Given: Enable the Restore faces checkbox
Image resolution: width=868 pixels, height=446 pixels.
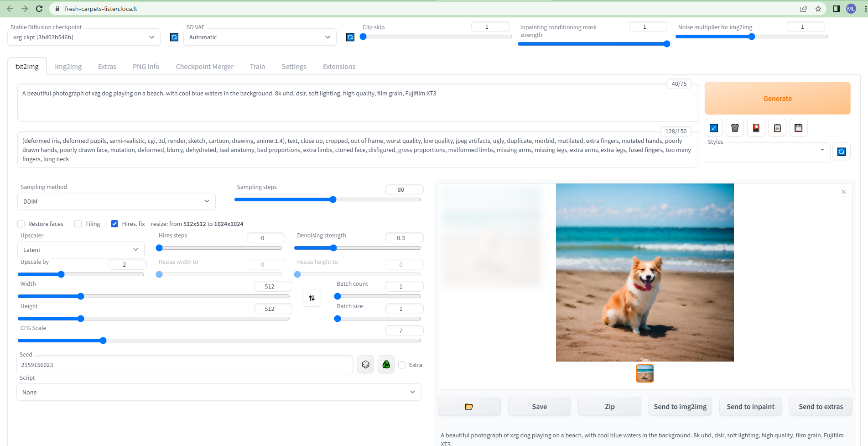Looking at the screenshot, I should click(21, 224).
